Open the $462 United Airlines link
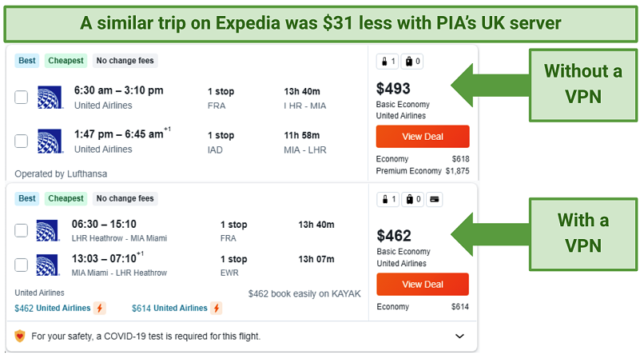This screenshot has width=644, height=359. [x=53, y=308]
